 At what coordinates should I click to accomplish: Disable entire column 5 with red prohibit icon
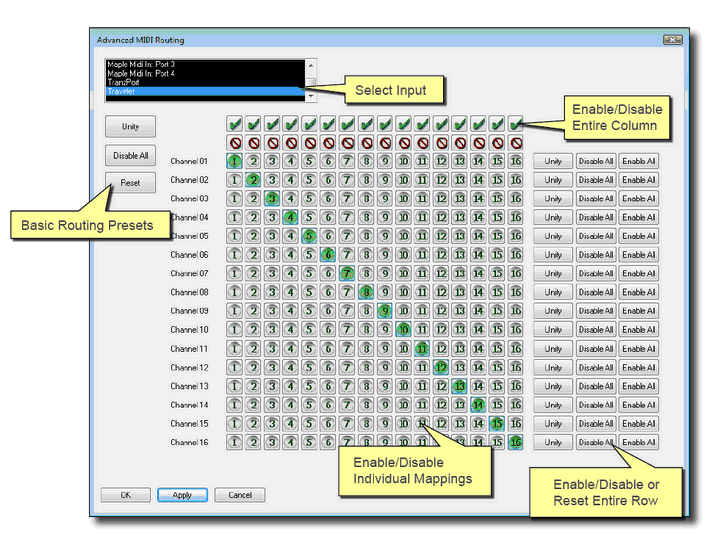point(310,143)
